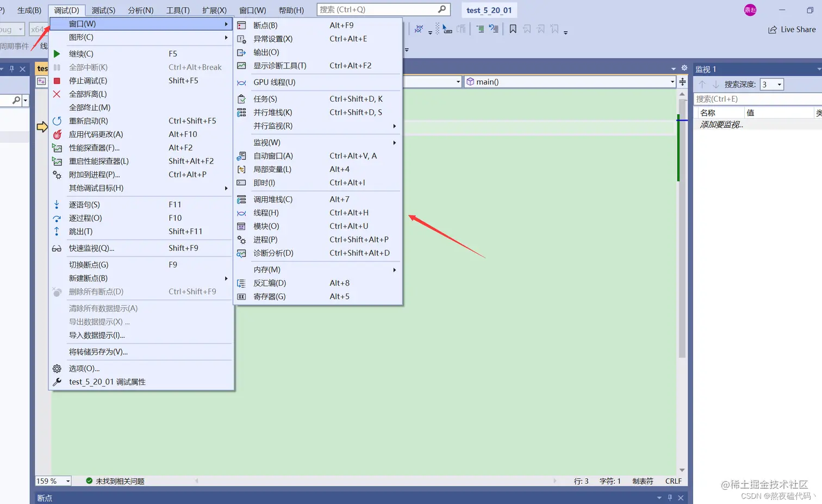Open the Call Stack (调用堆栈) window
Viewport: 822px width, 504px height.
click(318, 200)
